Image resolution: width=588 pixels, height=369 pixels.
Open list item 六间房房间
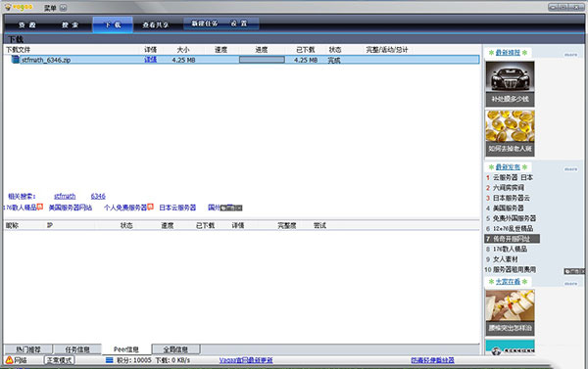click(x=508, y=187)
